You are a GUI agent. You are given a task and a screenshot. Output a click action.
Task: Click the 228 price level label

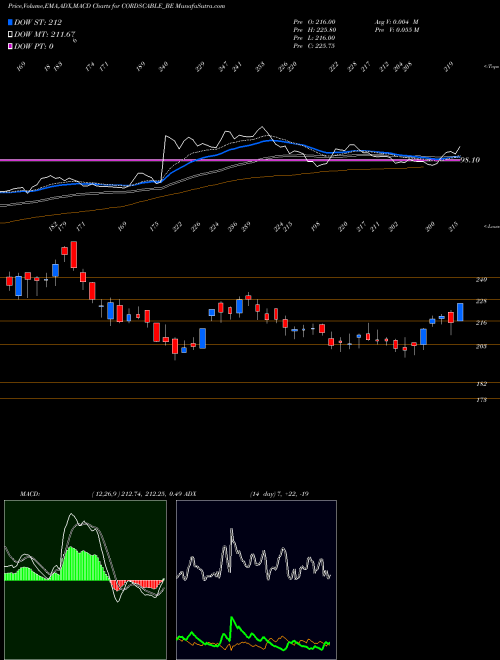[481, 301]
